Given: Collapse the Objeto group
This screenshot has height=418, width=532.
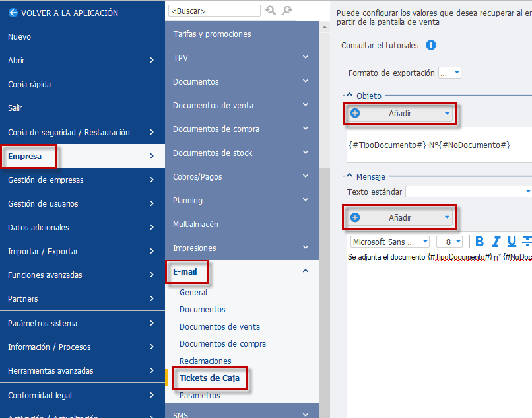Looking at the screenshot, I should tap(349, 95).
